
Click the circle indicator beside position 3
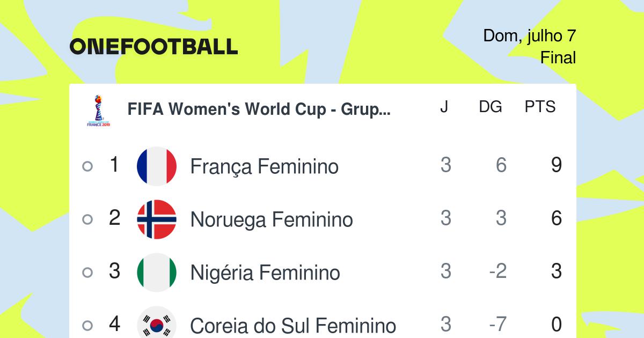pyautogui.click(x=87, y=273)
